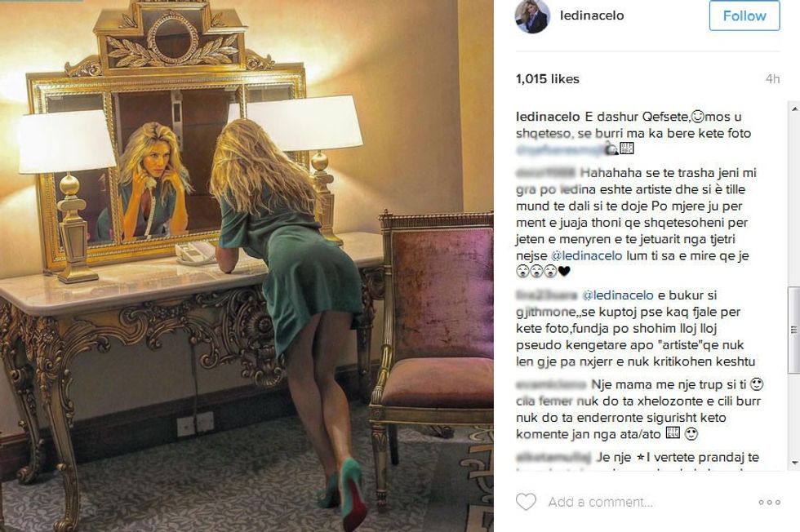
Task: Open the three-dots more options menu
Action: click(x=769, y=503)
